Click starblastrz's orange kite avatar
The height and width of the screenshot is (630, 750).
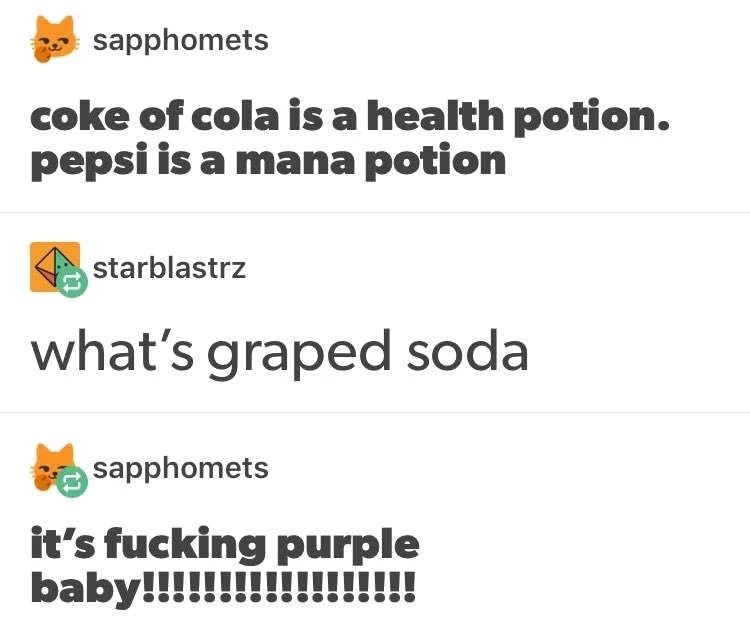point(52,266)
